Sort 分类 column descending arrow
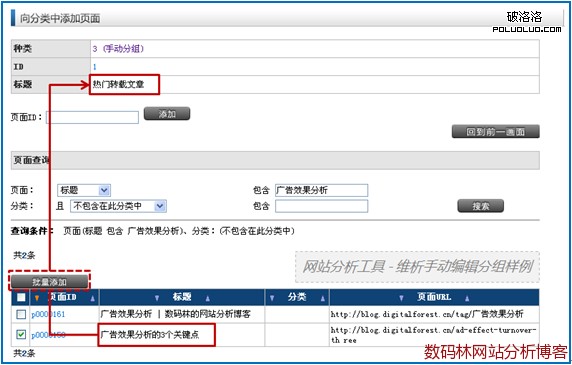The image size is (572, 365). point(272,298)
